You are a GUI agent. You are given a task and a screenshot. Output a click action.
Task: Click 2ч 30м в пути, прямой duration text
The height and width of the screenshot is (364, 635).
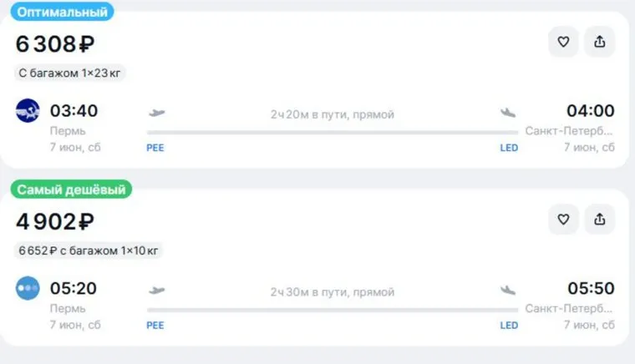point(332,292)
